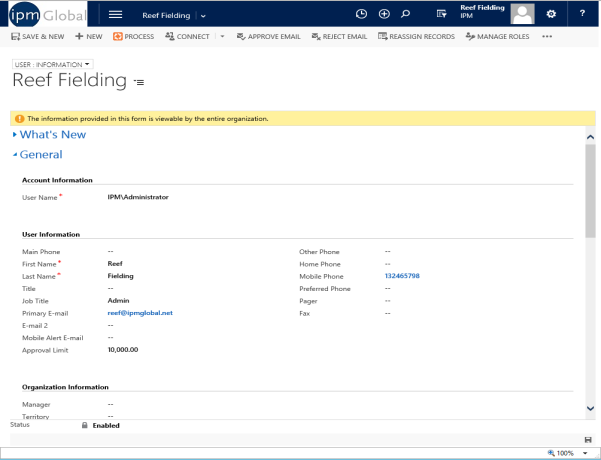Click Reef Fielding IPM user name in the header
Screen dimensions: 601x460
point(482,12)
